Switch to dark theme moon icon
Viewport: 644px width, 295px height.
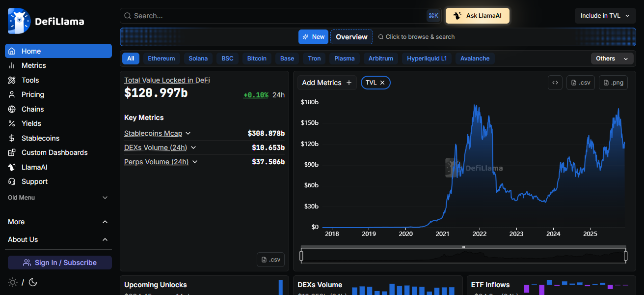(33, 282)
